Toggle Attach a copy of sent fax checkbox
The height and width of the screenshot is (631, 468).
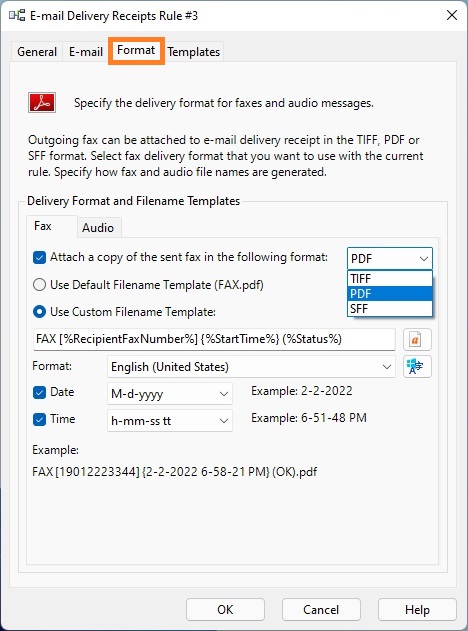click(x=39, y=258)
